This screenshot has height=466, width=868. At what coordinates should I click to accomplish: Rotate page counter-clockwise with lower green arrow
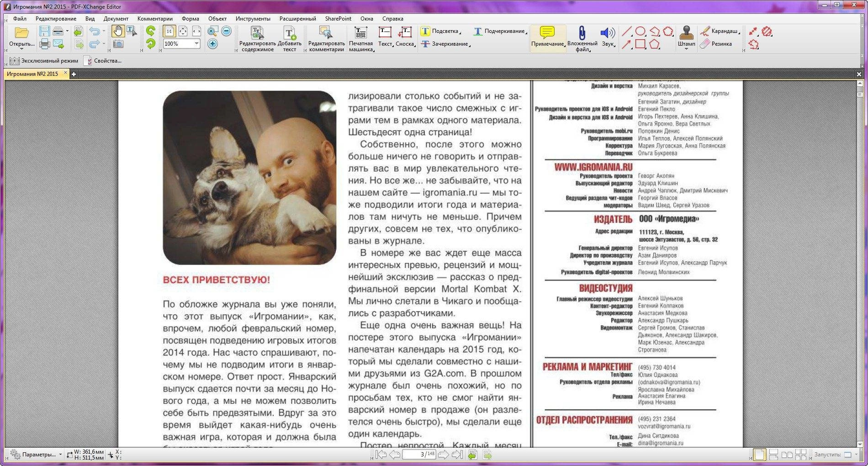pyautogui.click(x=150, y=44)
